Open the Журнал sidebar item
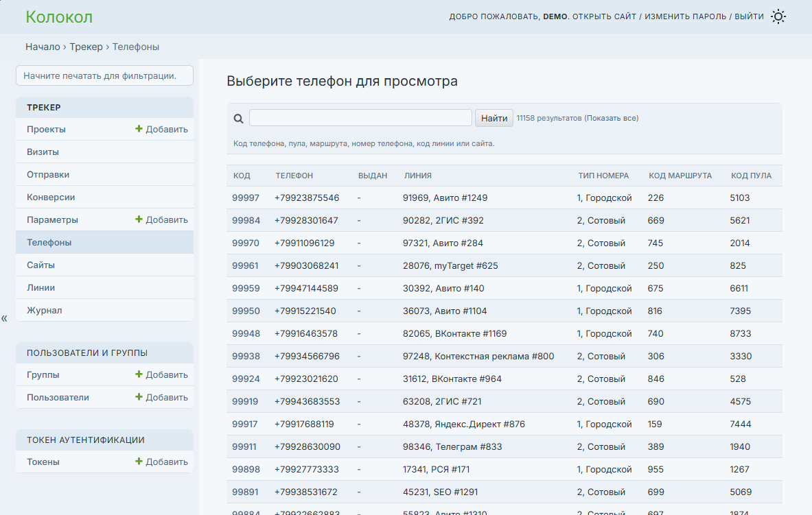 (44, 311)
